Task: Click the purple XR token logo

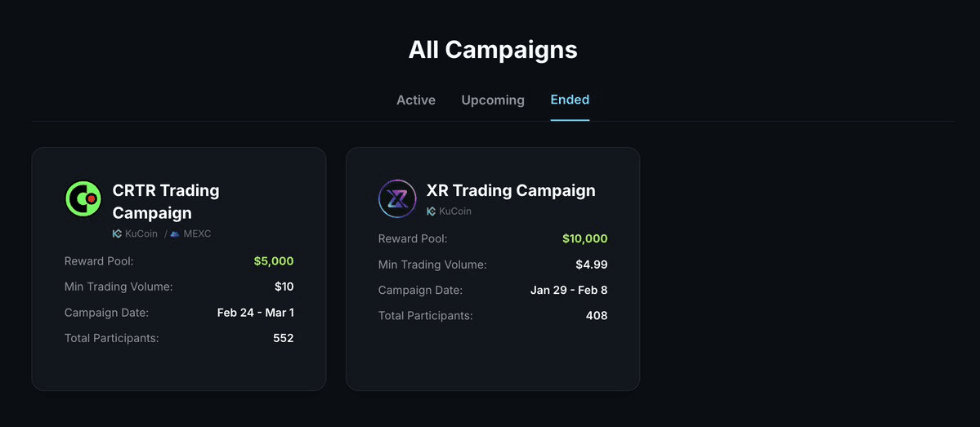Action: (397, 198)
